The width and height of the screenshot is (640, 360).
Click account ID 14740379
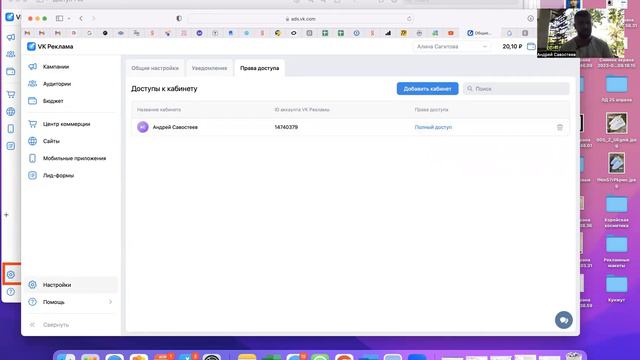click(286, 127)
